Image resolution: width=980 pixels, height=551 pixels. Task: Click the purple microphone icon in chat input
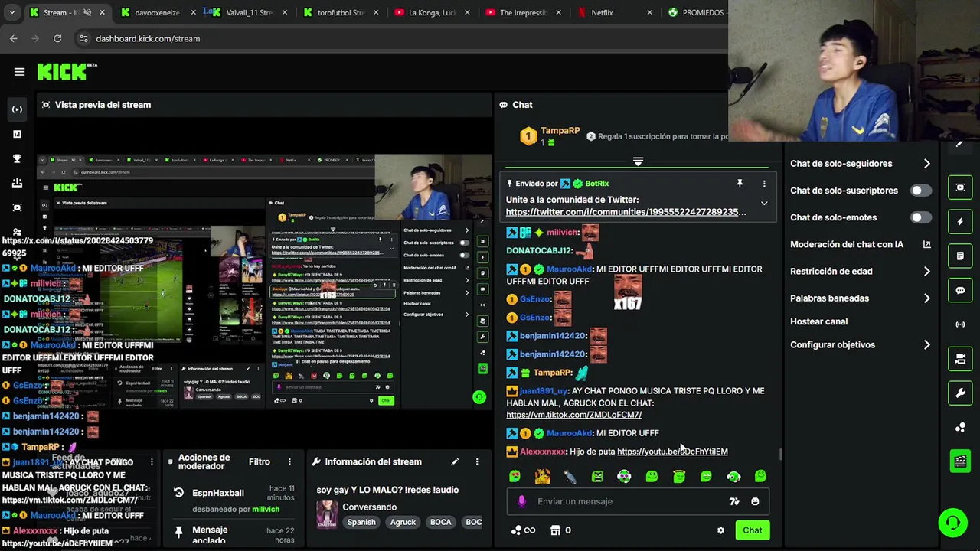click(x=521, y=501)
